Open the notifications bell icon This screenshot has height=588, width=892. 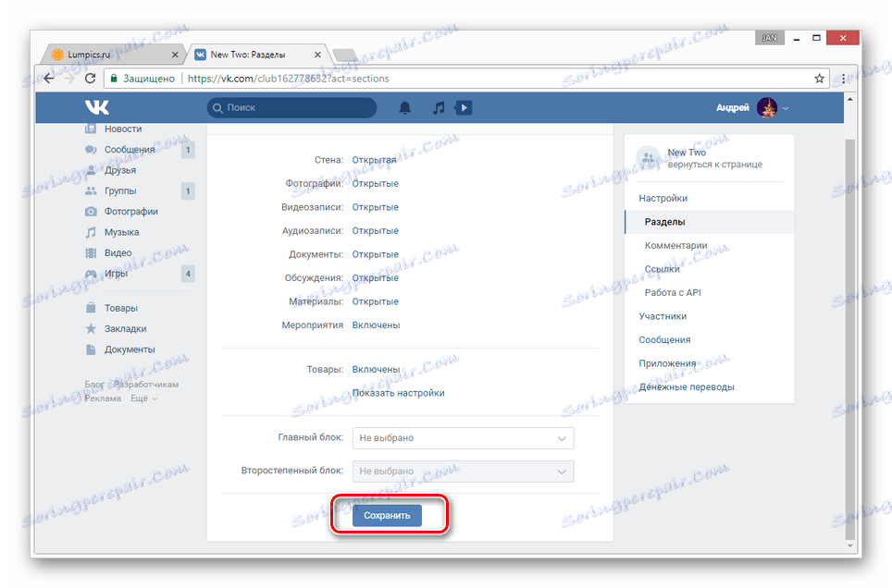[405, 107]
